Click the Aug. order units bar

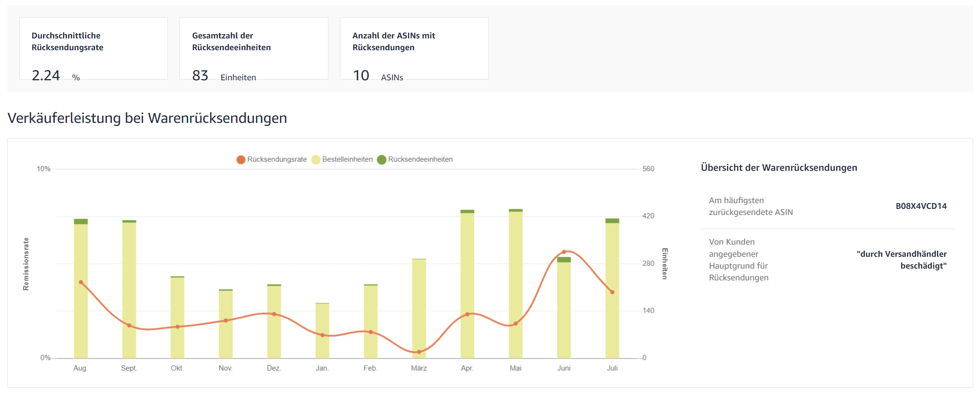tap(81, 291)
